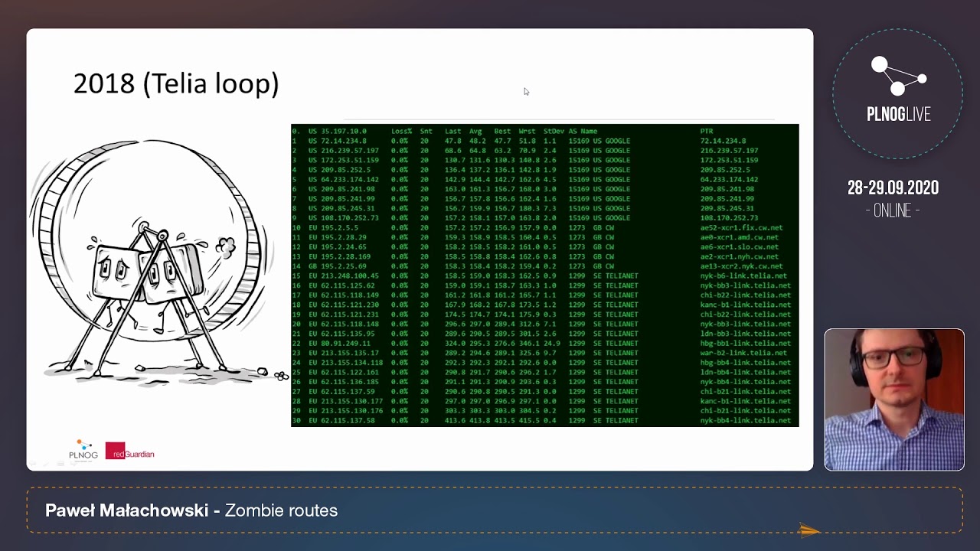980x551 pixels.
Task: Click PTR name "ldn-bb4-link.telia.net"
Action: 746,372
